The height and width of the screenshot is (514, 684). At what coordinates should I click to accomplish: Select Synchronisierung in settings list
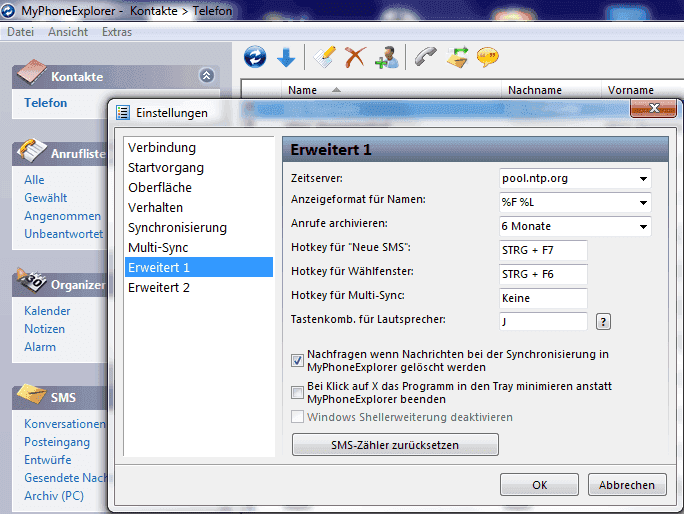[199, 228]
